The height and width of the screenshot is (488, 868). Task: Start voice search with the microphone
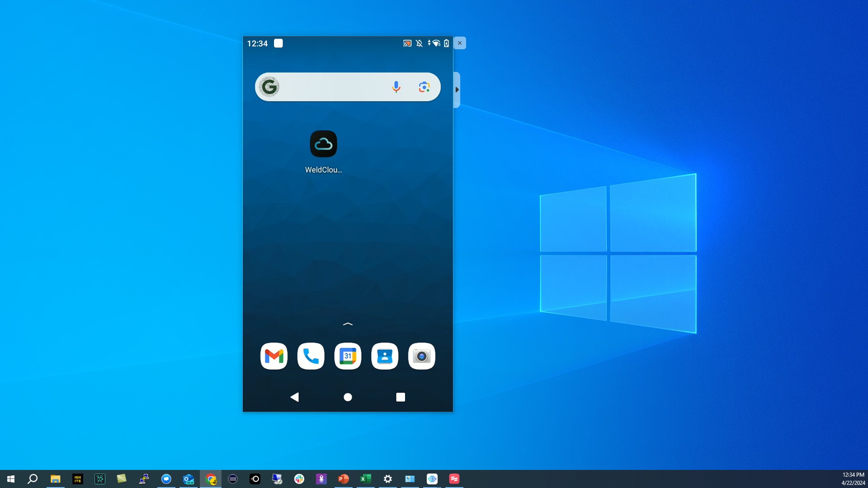coord(396,87)
